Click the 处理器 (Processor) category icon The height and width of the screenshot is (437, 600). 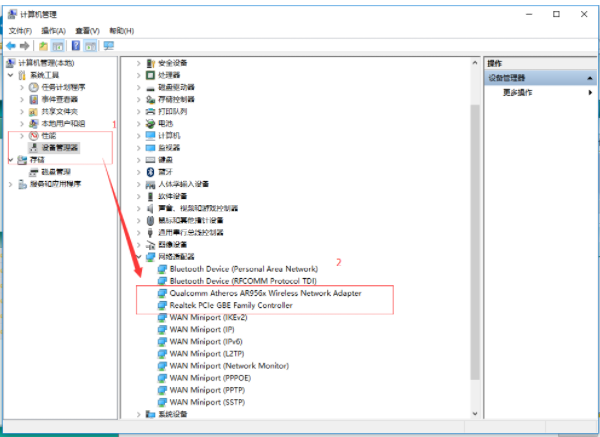point(151,75)
